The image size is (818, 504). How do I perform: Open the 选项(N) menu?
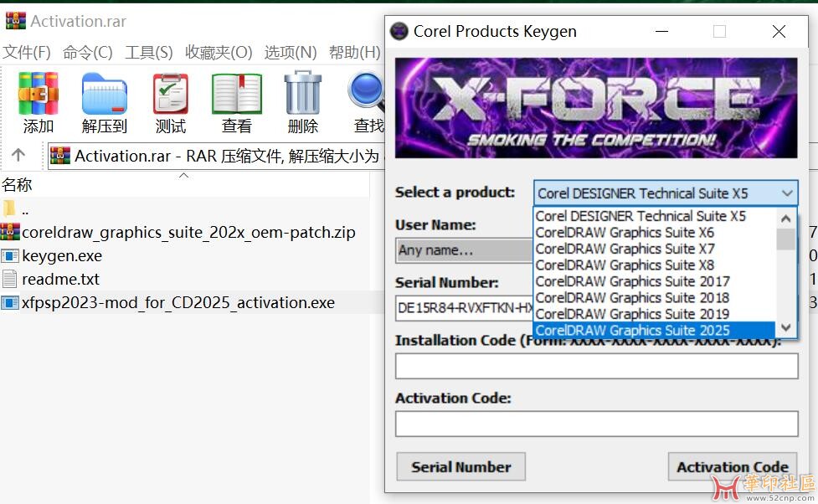290,52
